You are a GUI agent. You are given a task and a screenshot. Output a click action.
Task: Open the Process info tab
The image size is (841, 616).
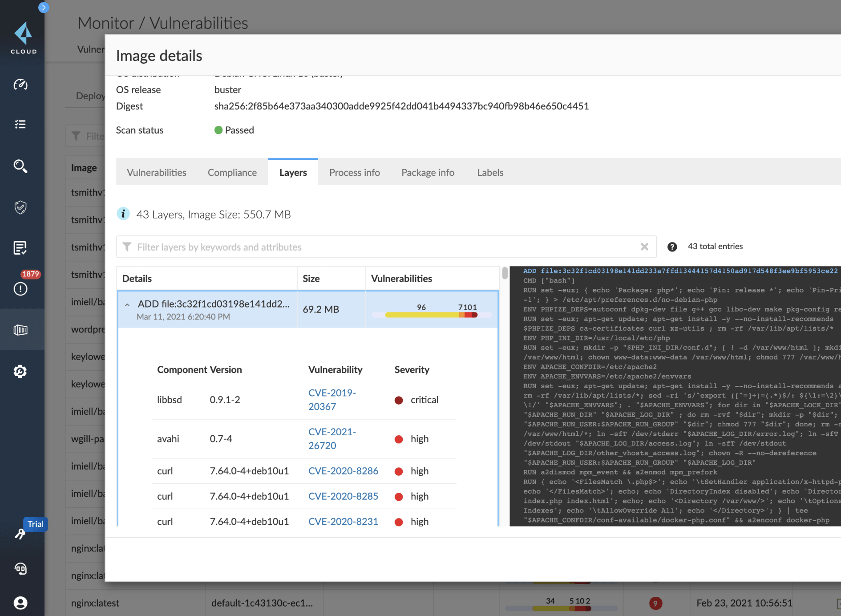[x=355, y=172]
